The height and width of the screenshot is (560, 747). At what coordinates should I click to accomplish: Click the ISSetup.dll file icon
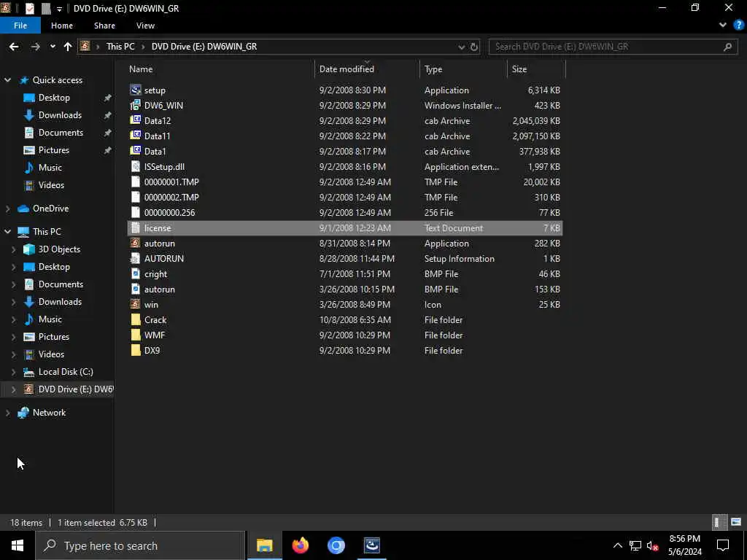(x=136, y=167)
